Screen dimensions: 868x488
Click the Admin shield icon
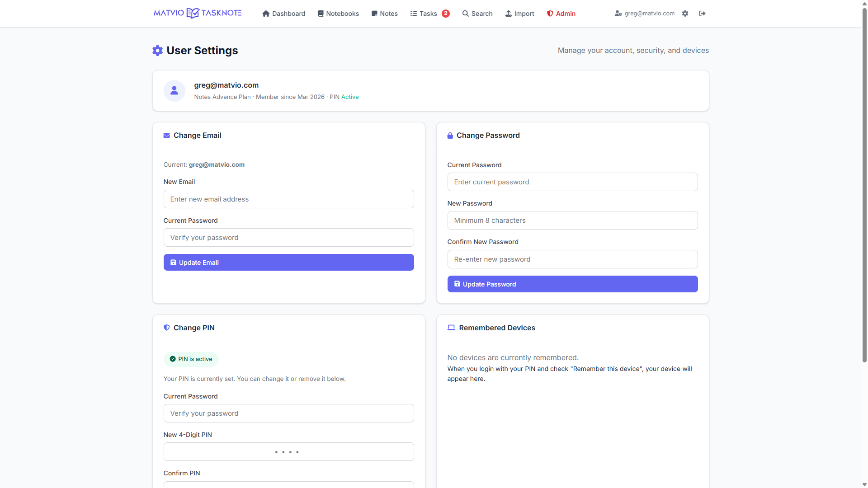click(x=550, y=14)
